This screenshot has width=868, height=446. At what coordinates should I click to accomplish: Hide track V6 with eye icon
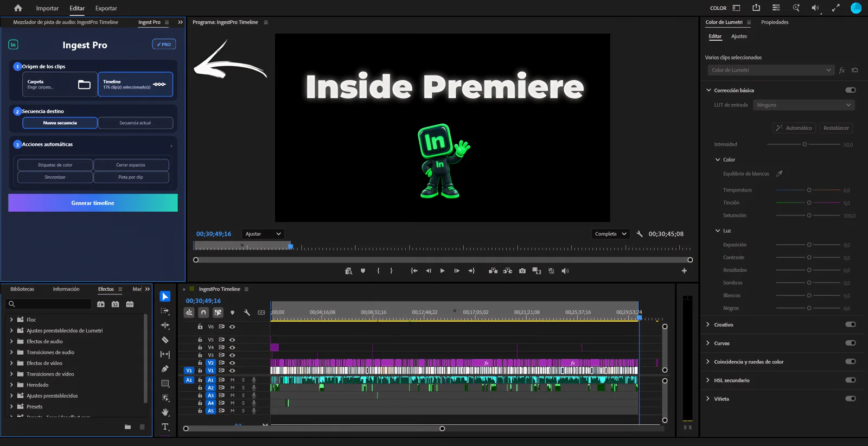click(232, 327)
